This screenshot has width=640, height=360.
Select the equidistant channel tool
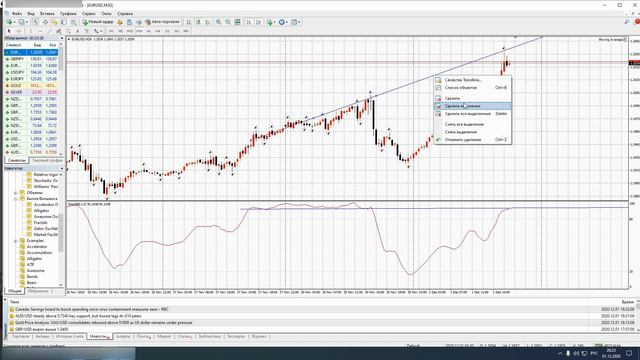coord(59,31)
